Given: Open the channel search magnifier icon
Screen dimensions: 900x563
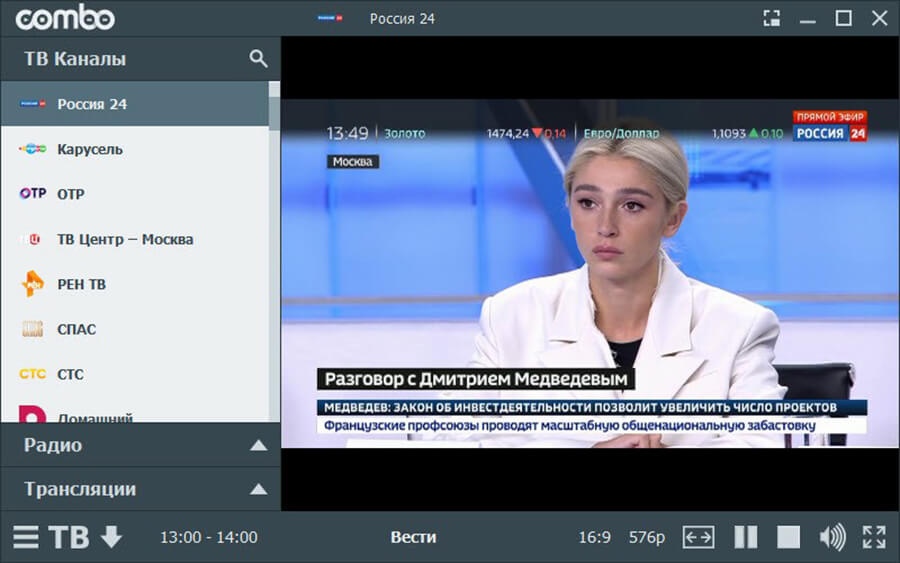Looking at the screenshot, I should (x=258, y=59).
